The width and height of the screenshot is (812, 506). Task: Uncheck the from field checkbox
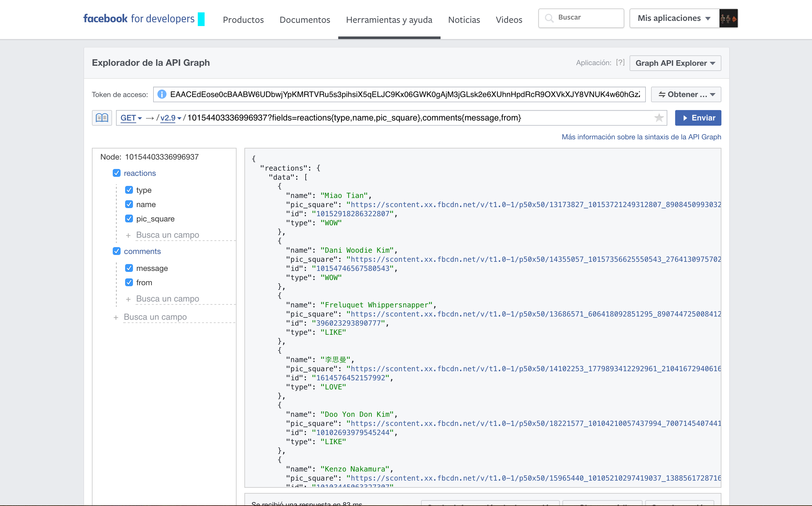point(129,282)
